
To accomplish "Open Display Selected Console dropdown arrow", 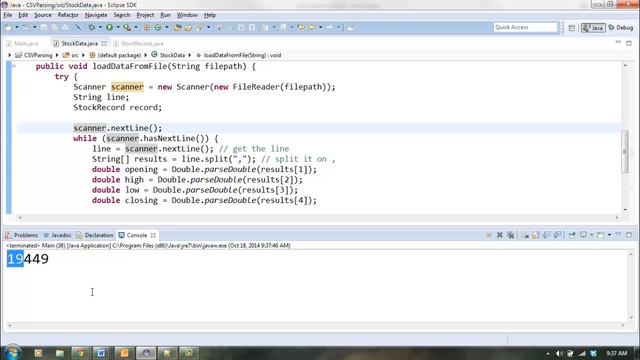I will [x=591, y=235].
